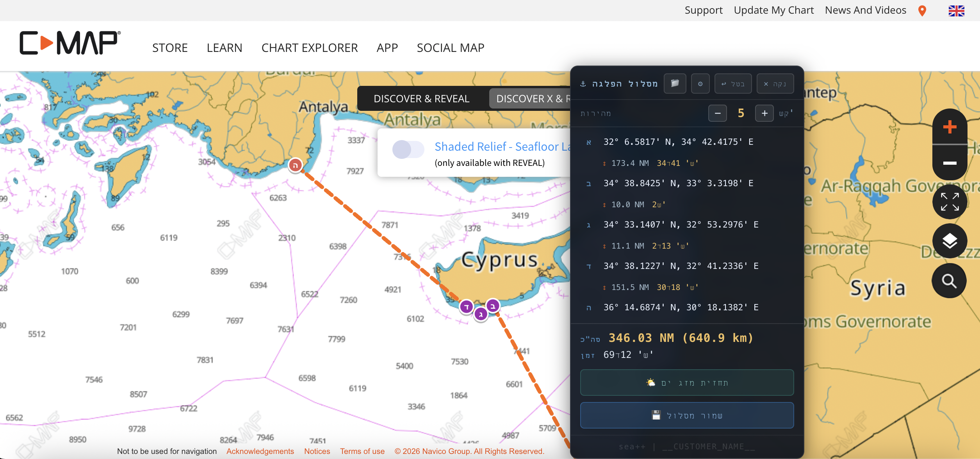This screenshot has width=980, height=459.
Task: Click the undo (בטל) button
Action: pos(733,84)
